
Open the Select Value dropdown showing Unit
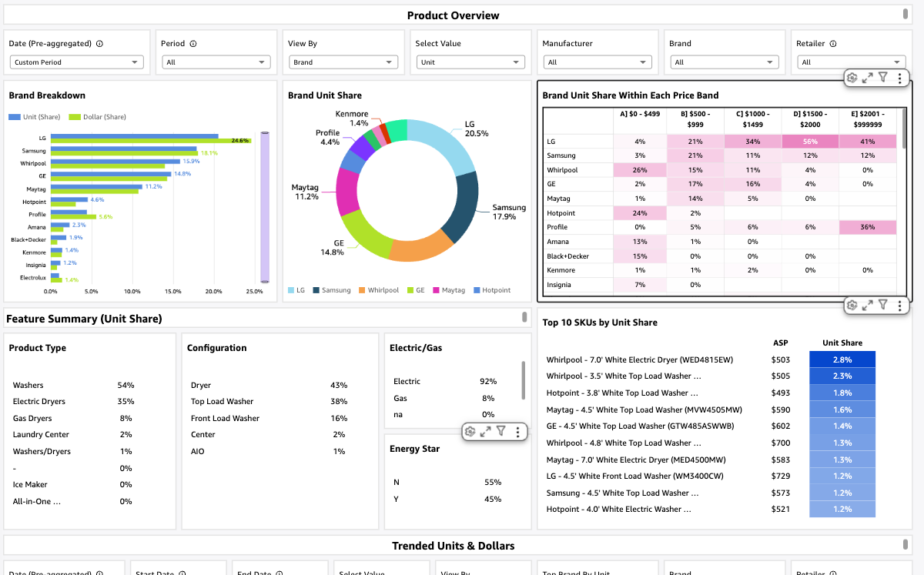point(470,62)
